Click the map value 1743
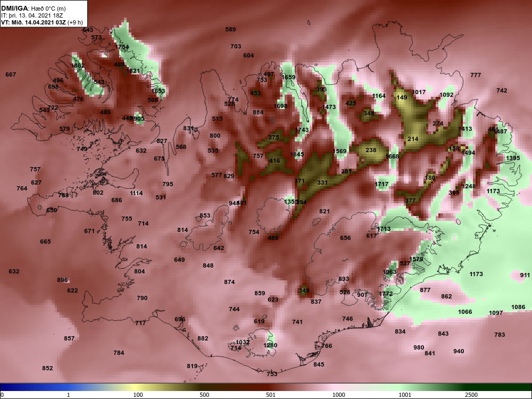This screenshot has height=399, width=532. pyautogui.click(x=302, y=130)
